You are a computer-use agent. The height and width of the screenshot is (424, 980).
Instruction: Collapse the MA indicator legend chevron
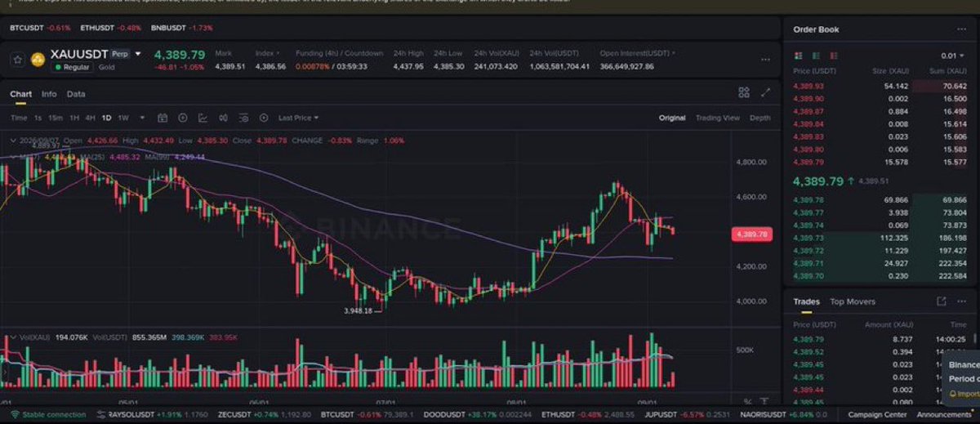pyautogui.click(x=12, y=156)
